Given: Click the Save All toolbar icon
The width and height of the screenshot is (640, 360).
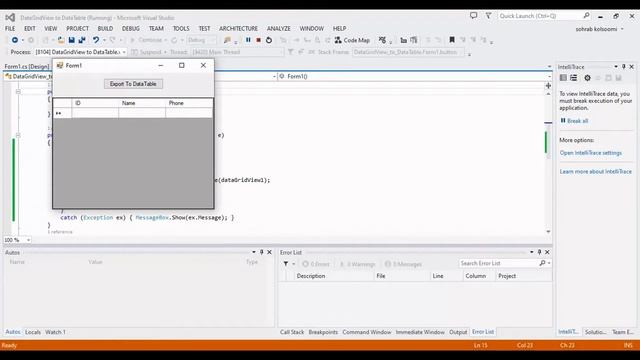Looking at the screenshot, I should [82, 40].
